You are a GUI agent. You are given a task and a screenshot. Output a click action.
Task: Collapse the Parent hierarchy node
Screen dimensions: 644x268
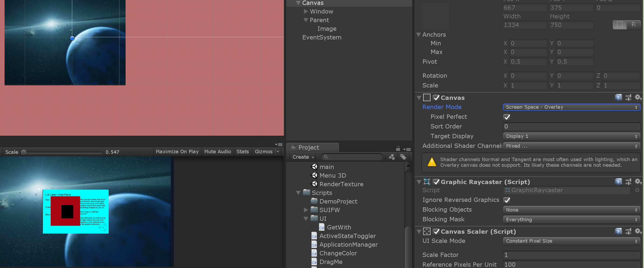pyautogui.click(x=306, y=20)
